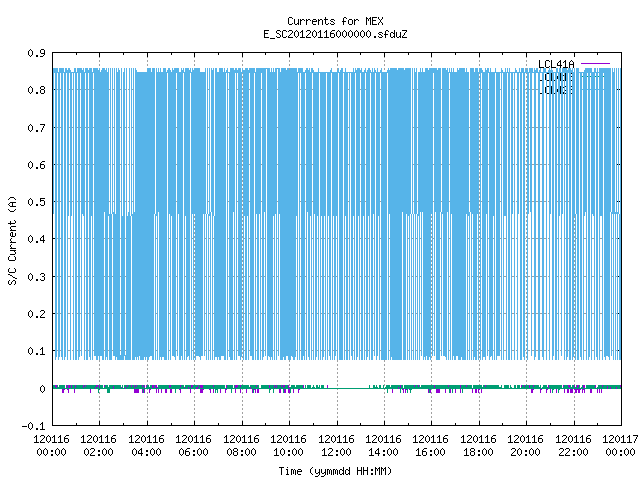Click the 0 y-axis tick label
640x480 pixels.
point(42,389)
